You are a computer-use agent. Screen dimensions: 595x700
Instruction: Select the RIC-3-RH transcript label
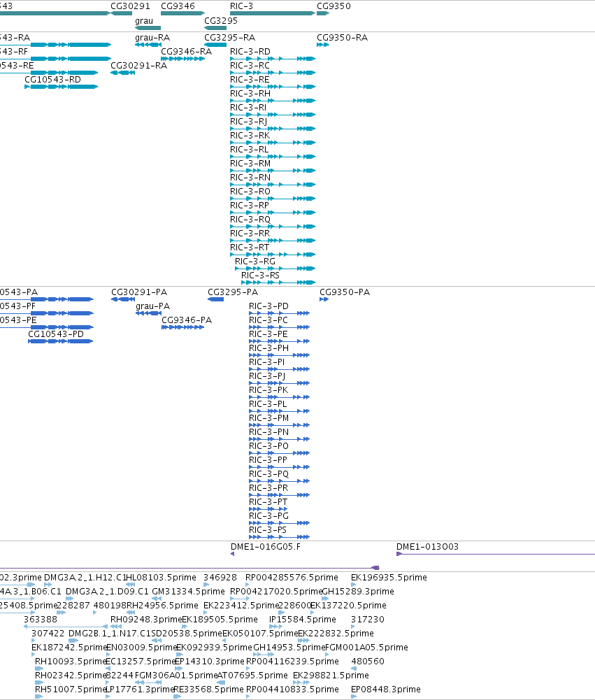[x=250, y=94]
